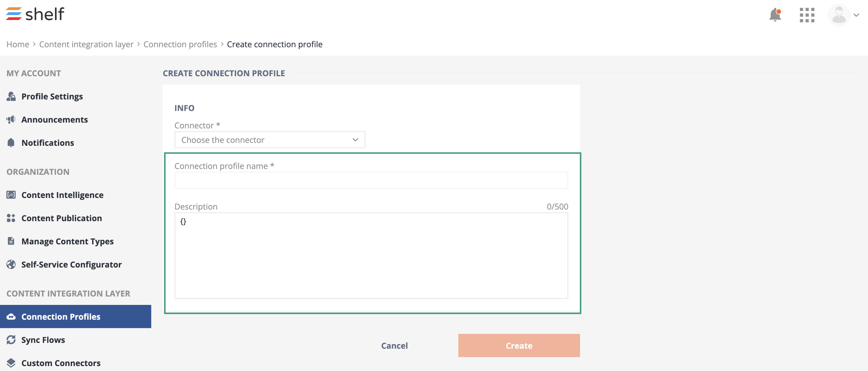868x371 pixels.
Task: Click the user avatar icon
Action: pyautogui.click(x=838, y=15)
